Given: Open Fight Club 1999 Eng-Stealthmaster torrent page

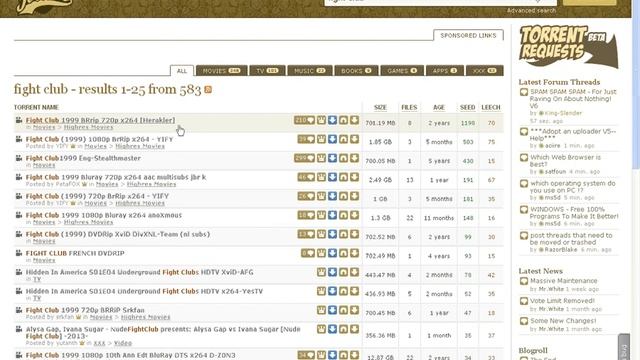Looking at the screenshot, I should click(x=83, y=158).
